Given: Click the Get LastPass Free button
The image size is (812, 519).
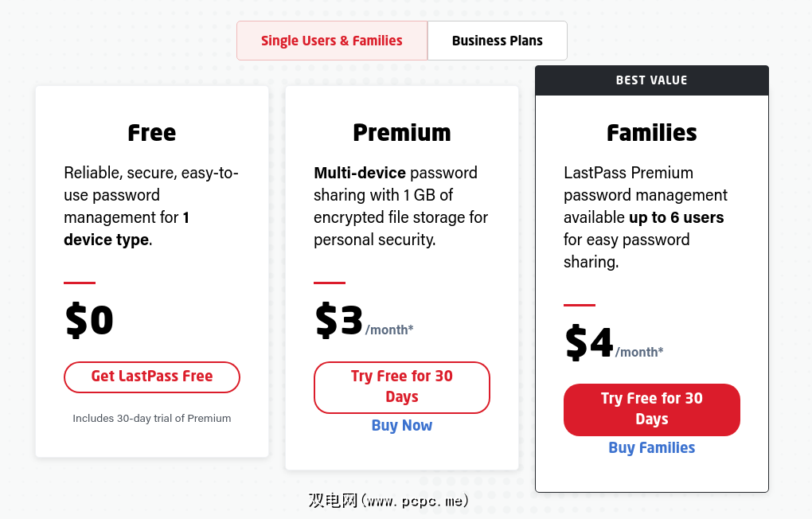Looking at the screenshot, I should 152,377.
